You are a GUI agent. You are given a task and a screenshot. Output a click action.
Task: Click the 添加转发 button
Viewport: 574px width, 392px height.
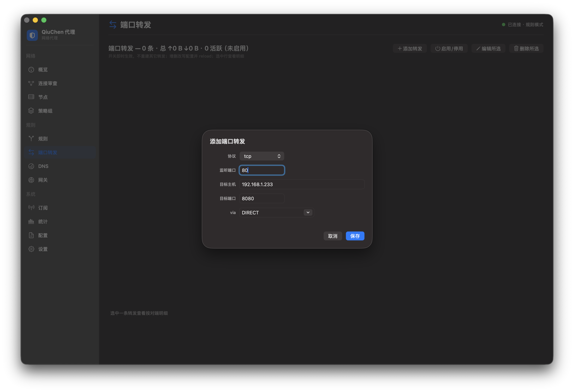point(410,48)
